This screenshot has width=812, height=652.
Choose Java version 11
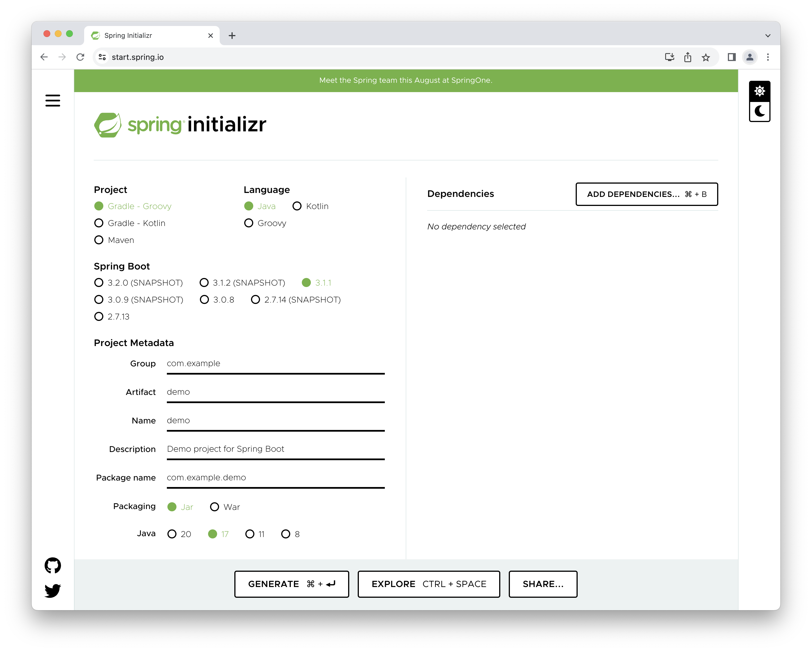[x=255, y=534]
